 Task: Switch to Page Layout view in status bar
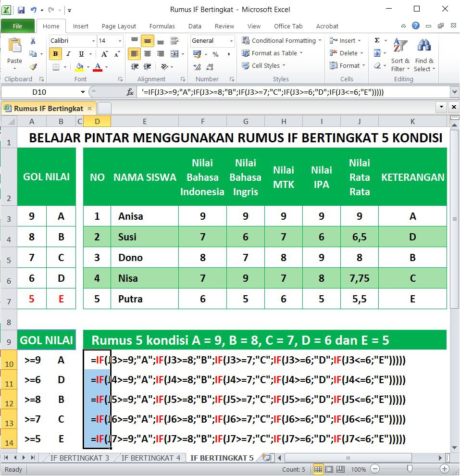coord(329,469)
